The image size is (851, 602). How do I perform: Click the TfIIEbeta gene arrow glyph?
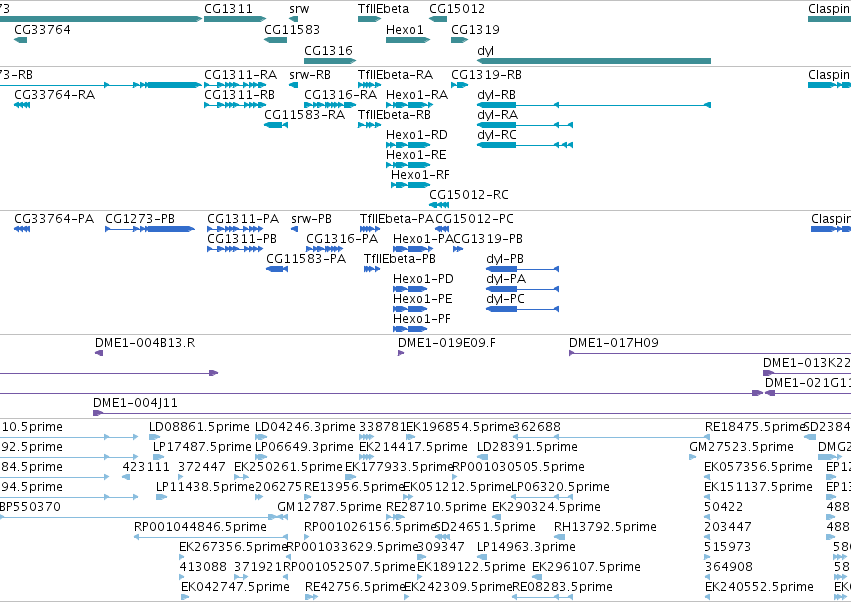370,19
